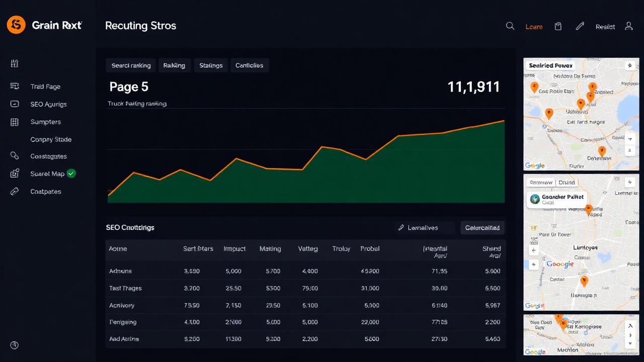Viewport: 644px width, 362px height.
Task: Click the lower orange pin on middle map
Action: tap(584, 281)
